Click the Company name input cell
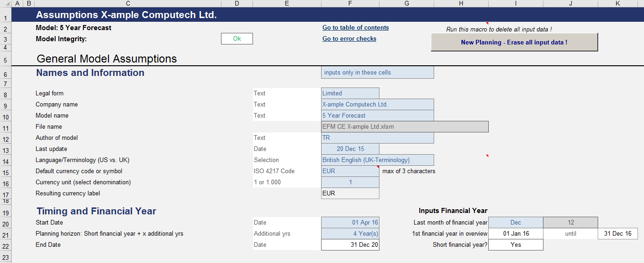Screen dimensions: 644x263 click(377, 105)
